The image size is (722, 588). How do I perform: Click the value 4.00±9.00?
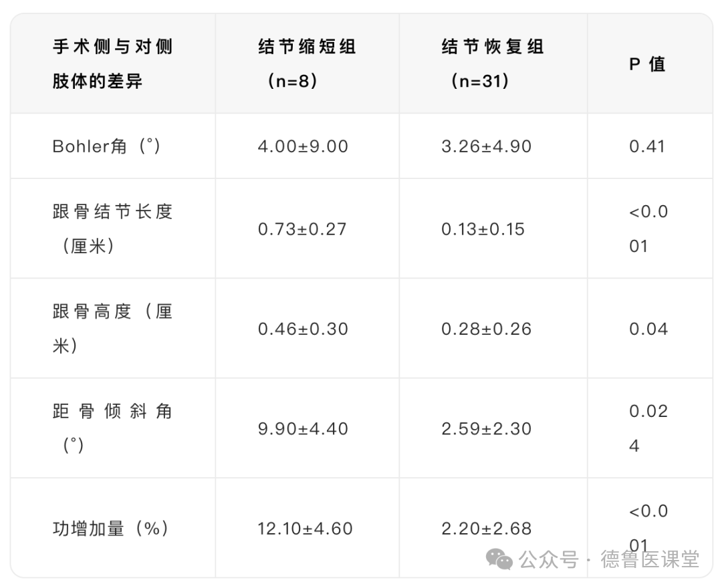coord(303,146)
